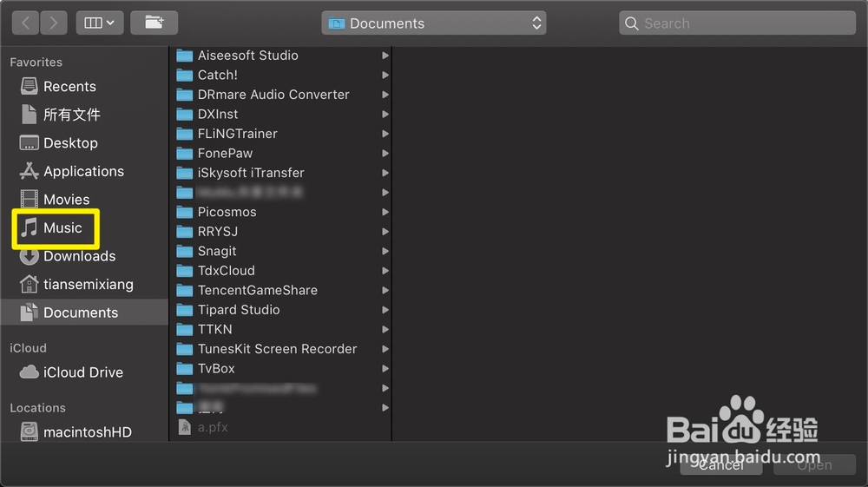Select the FonePaw folder
This screenshot has height=487, width=868.
tap(282, 154)
